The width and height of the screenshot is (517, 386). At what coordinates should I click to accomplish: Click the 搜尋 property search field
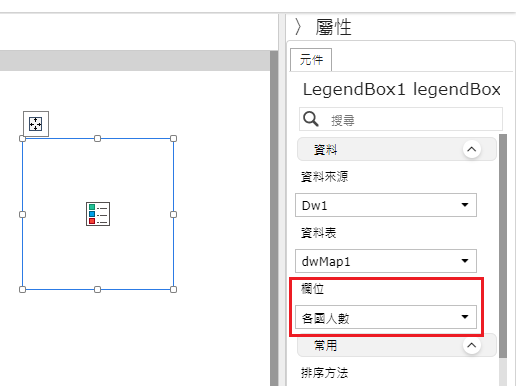pyautogui.click(x=401, y=119)
